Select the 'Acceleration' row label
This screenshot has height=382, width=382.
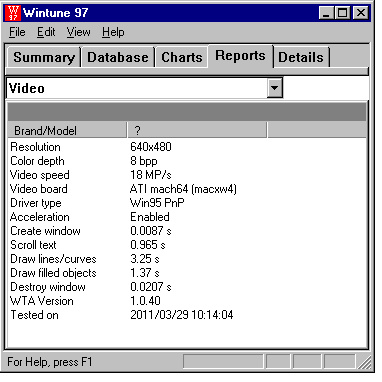[40, 217]
